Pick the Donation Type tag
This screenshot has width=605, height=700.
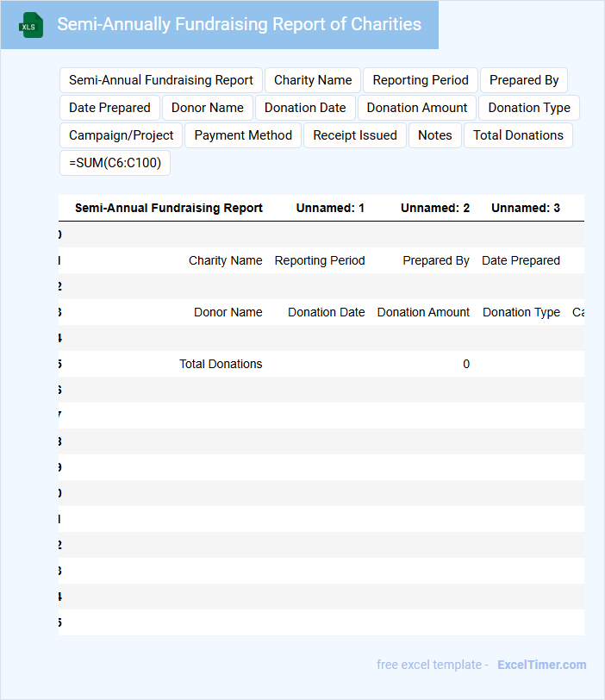[529, 108]
